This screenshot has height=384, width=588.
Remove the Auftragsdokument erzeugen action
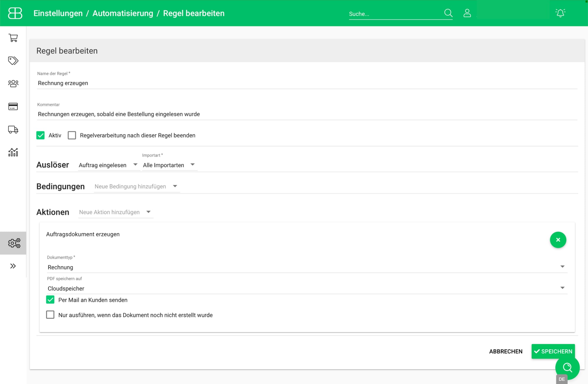point(558,240)
